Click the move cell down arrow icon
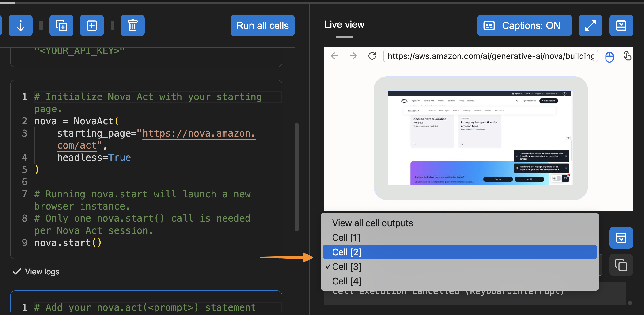The width and height of the screenshot is (644, 315). coord(20,26)
